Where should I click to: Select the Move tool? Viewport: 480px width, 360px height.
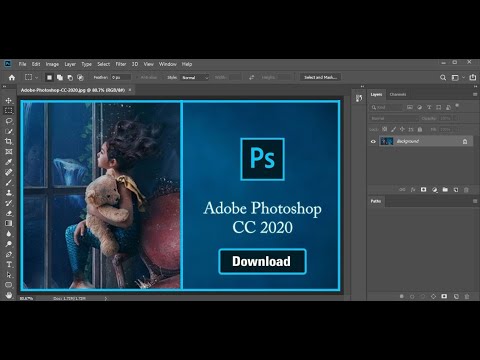click(x=9, y=100)
